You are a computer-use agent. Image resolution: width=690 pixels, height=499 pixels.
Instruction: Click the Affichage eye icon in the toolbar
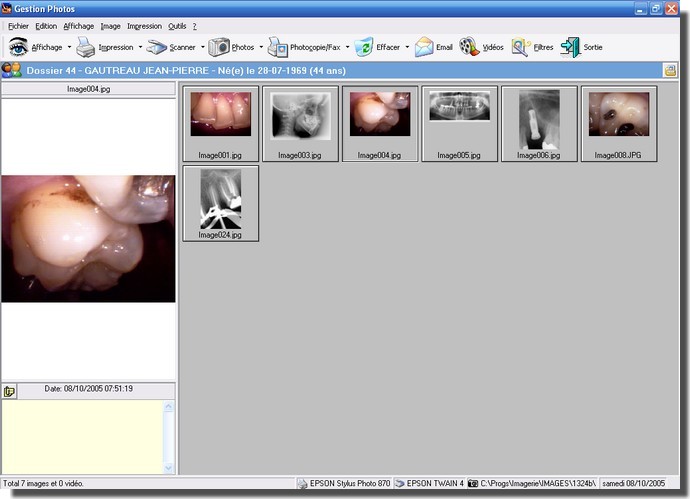[18, 47]
